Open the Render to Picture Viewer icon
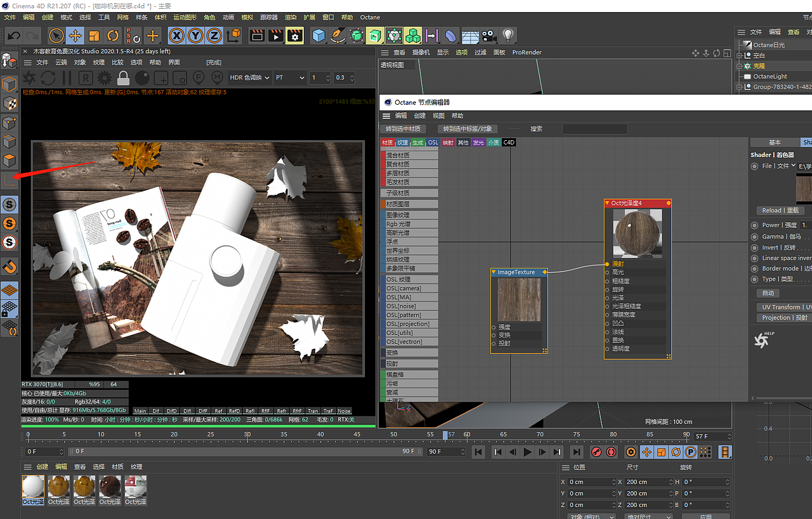Screen dimensions: 812x519 coord(275,36)
